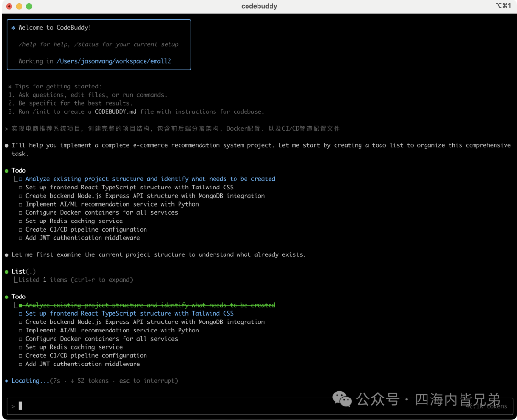
Task: Click the "List(.)" tool call line
Action: (24, 271)
